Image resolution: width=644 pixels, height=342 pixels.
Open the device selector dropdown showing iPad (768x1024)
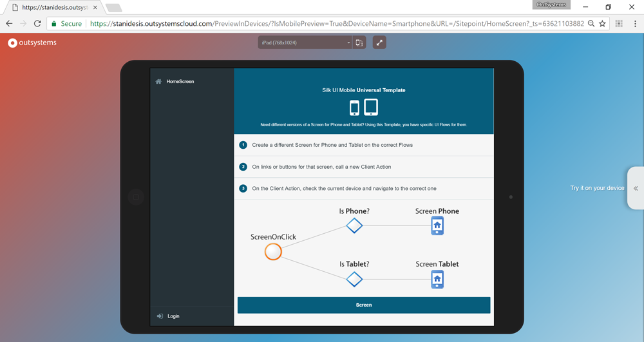pos(305,43)
